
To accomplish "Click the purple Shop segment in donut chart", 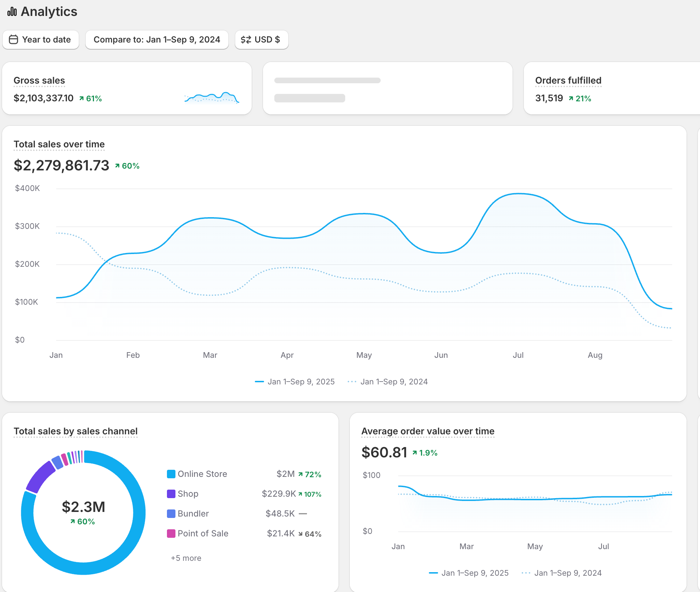I will (x=40, y=477).
